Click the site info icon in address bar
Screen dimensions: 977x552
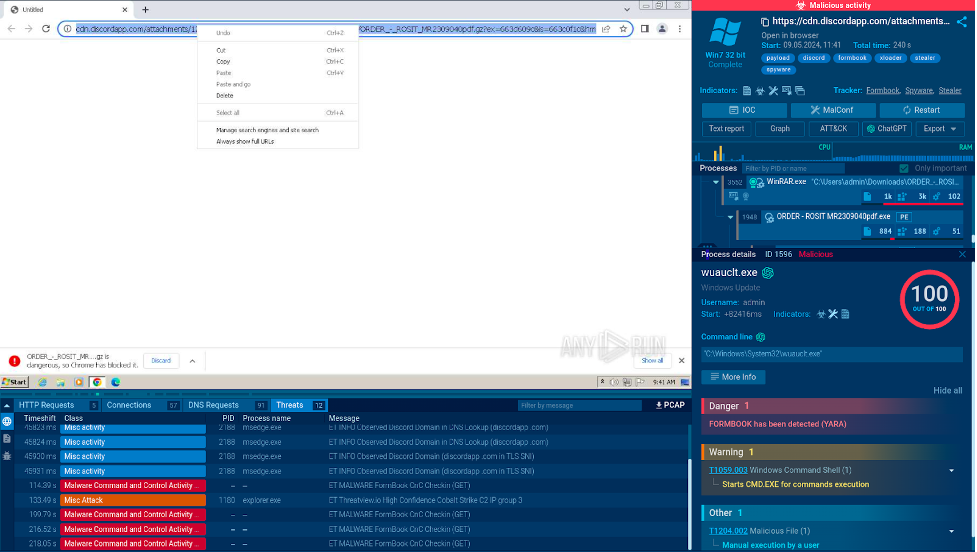(x=67, y=29)
